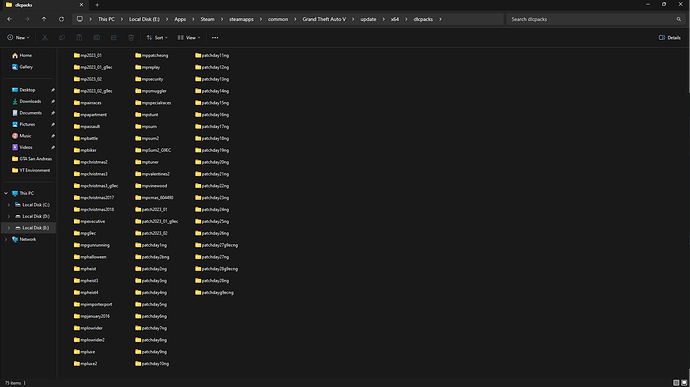The image size is (690, 387).
Task: Click the Forward navigation arrow
Action: [x=27, y=19]
